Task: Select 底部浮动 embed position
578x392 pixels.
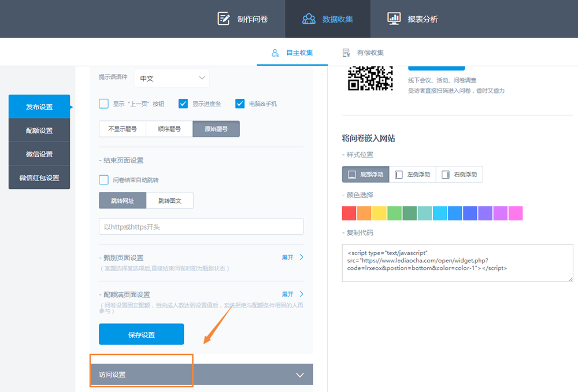Action: pos(366,175)
